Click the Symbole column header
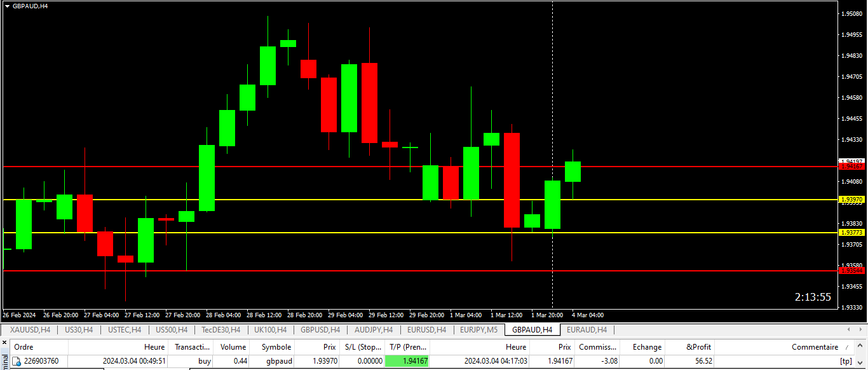Viewport: 868px width, 370px height. (276, 347)
